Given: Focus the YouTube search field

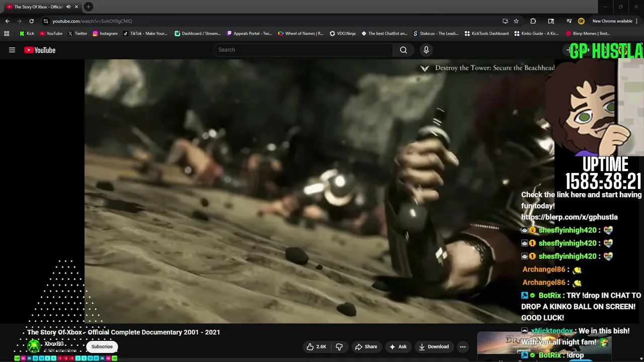Looking at the screenshot, I should [x=303, y=50].
